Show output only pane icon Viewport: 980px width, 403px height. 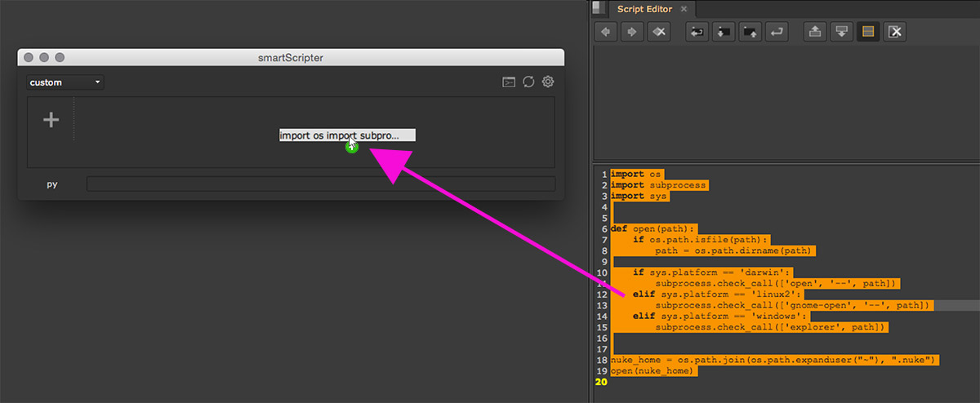tap(842, 32)
